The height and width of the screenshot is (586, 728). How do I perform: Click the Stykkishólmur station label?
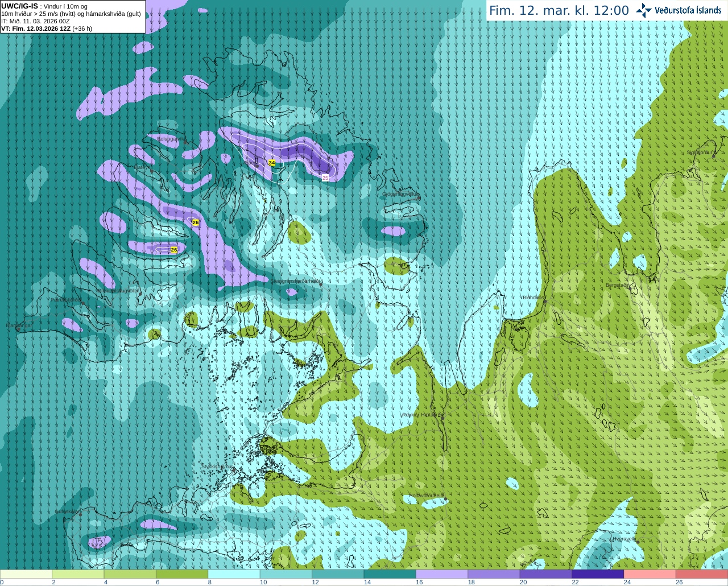pos(218,466)
